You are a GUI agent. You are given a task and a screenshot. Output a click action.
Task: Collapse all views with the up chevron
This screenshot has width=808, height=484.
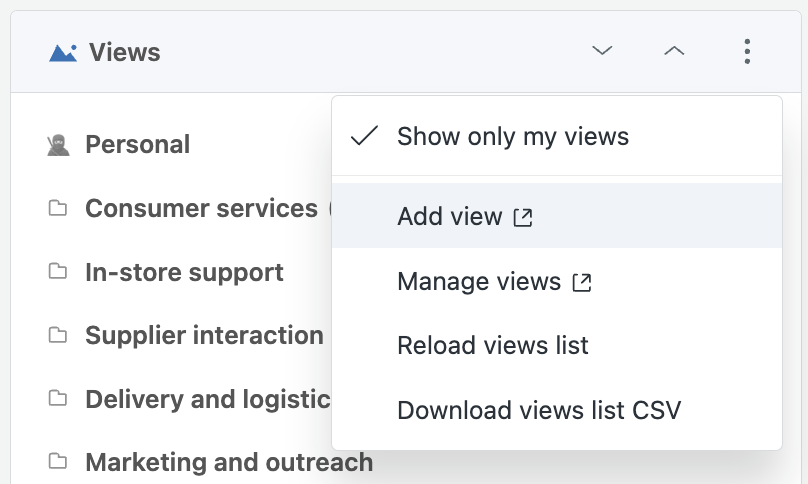pos(674,51)
